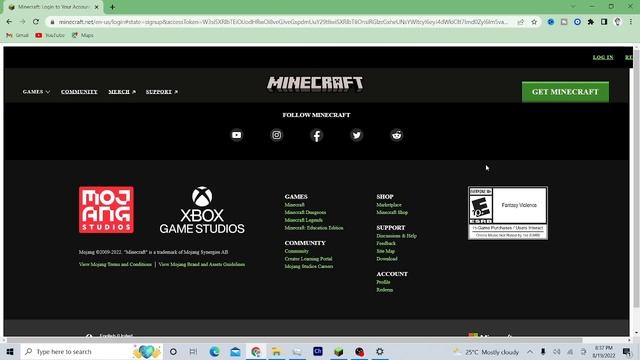Open Cortana circle icon on taskbar
640x360 pixels.
point(173,351)
